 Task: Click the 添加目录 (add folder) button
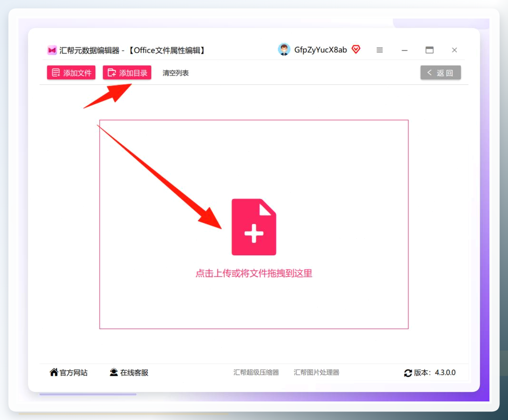click(127, 72)
